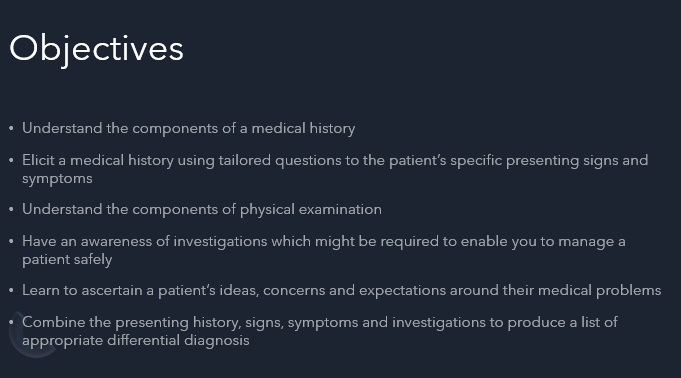The height and width of the screenshot is (378, 681).
Task: Click the bullet dot before 'Learn to ascertain'
Action: pos(11,291)
